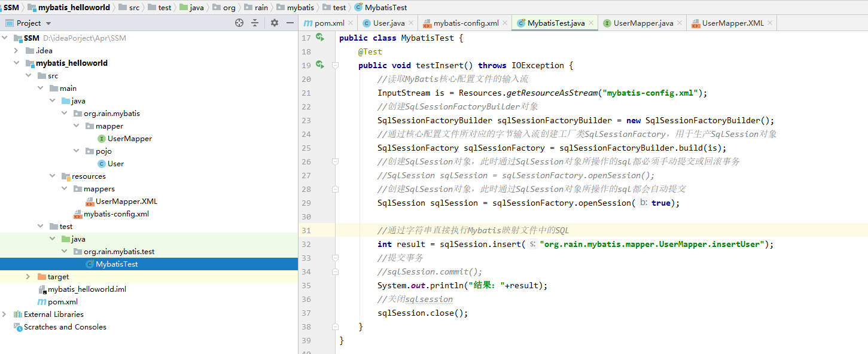The width and height of the screenshot is (868, 354).
Task: Click the External Libraries icon
Action: [x=18, y=315]
